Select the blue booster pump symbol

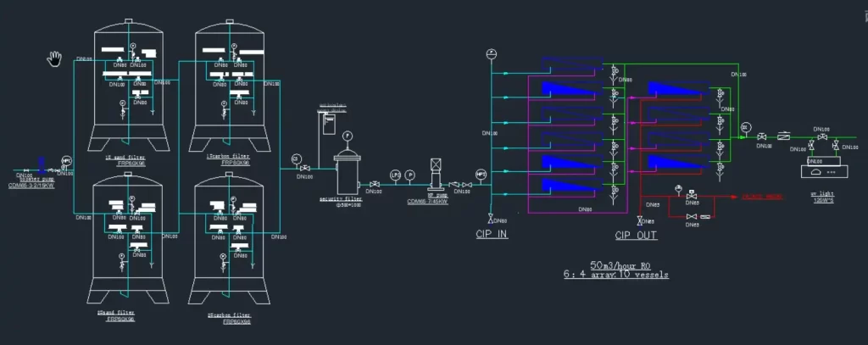coord(42,164)
